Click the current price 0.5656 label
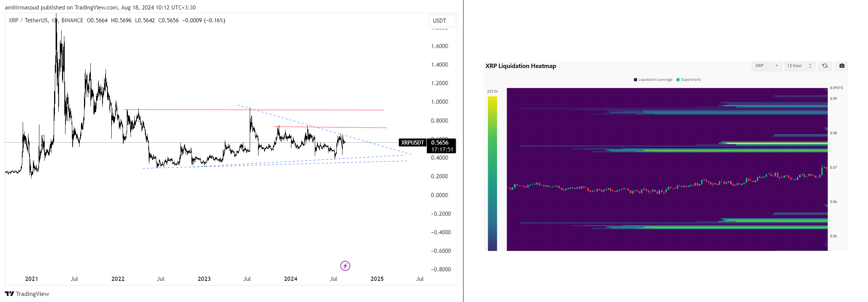 tap(441, 143)
